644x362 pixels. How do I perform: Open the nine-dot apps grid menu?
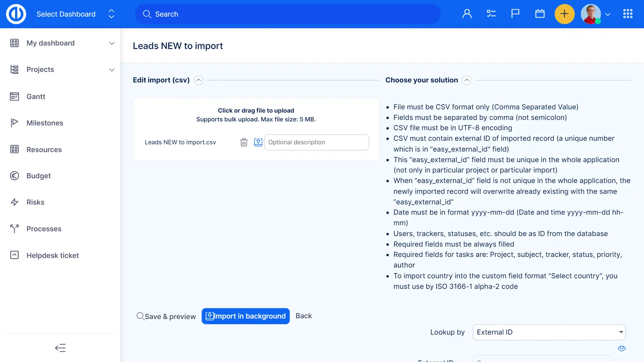pos(628,14)
